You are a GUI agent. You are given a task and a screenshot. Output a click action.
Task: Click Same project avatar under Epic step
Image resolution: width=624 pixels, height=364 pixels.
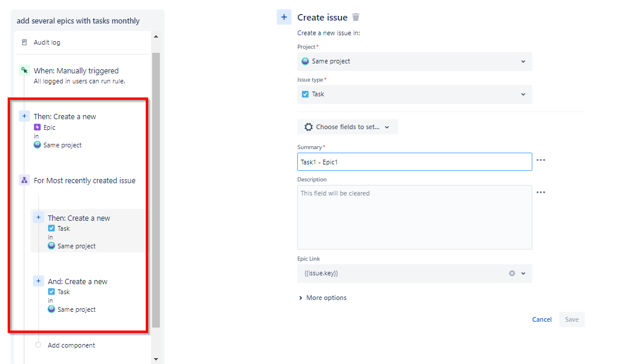[x=37, y=145]
